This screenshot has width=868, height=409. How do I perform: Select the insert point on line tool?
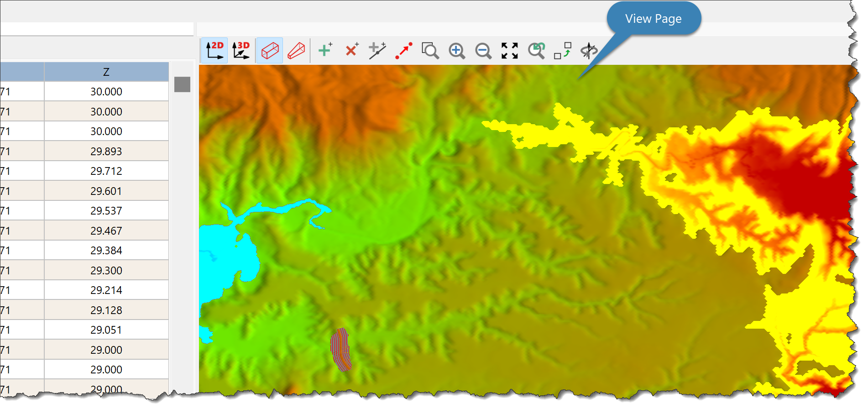pyautogui.click(x=377, y=50)
